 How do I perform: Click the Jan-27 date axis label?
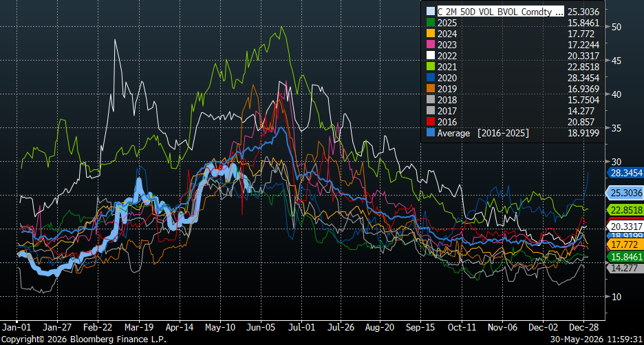(x=58, y=327)
